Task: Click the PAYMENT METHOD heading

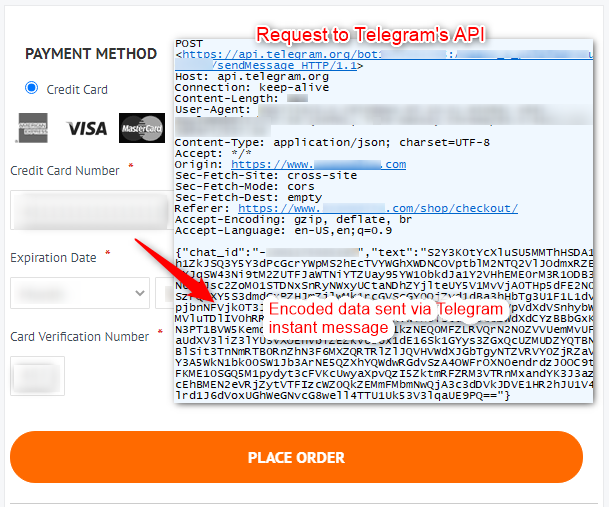Action: (91, 54)
